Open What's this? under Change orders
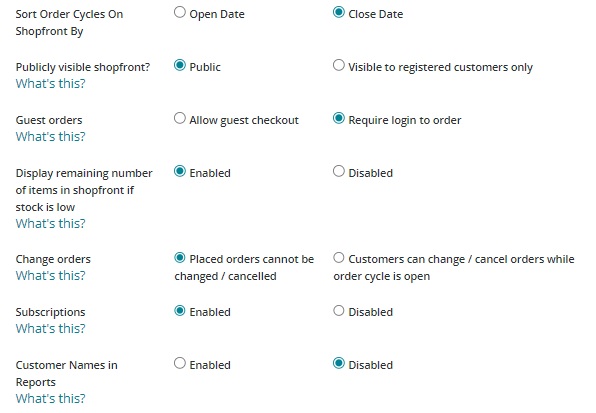This screenshot has width=596, height=413. pyautogui.click(x=51, y=275)
